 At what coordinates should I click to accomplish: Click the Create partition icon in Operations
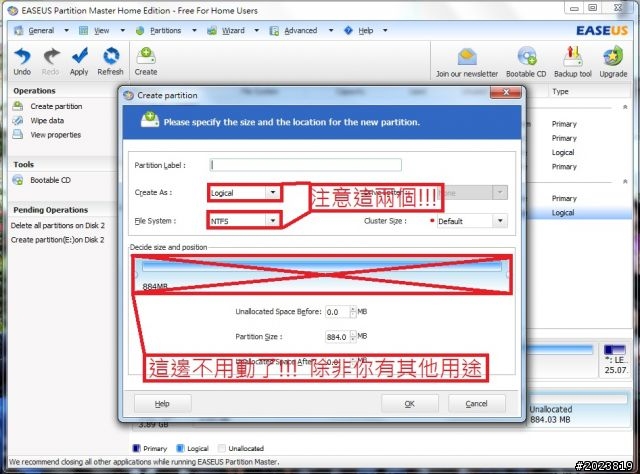click(18, 106)
